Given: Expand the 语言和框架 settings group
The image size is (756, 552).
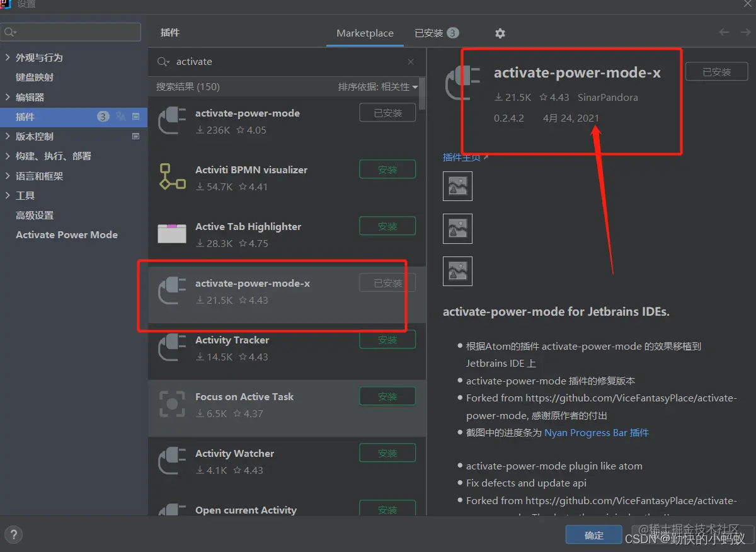Looking at the screenshot, I should (8, 176).
